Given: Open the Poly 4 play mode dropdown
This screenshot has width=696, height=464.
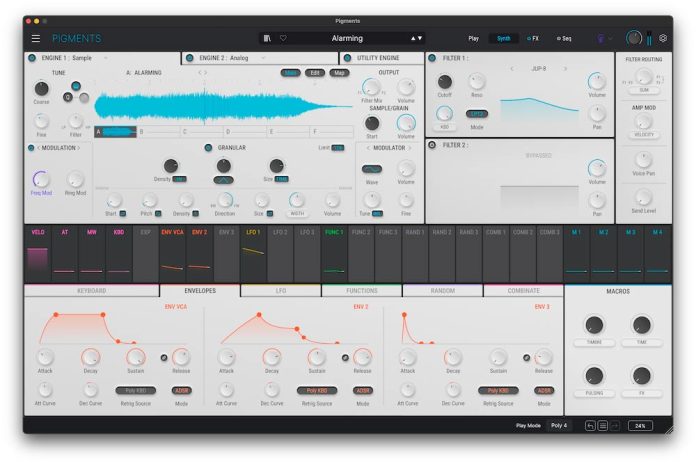Looking at the screenshot, I should pyautogui.click(x=558, y=425).
